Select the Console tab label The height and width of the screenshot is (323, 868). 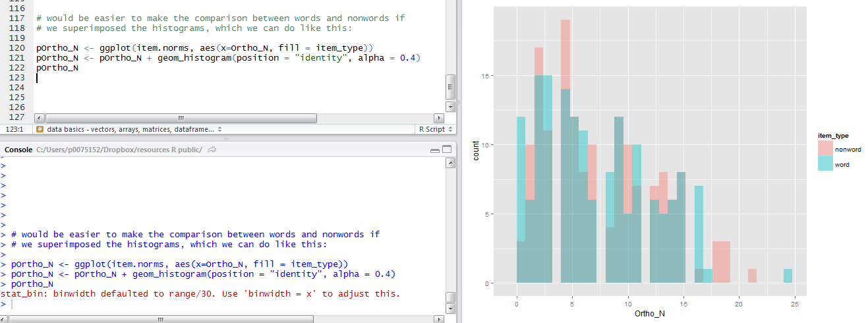pos(18,150)
